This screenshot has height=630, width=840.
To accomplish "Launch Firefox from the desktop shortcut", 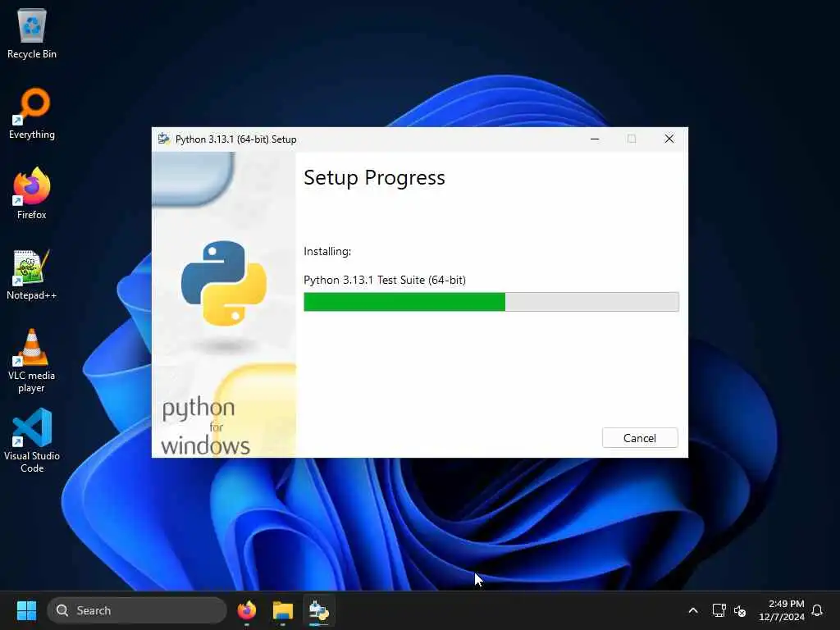I will (x=32, y=194).
